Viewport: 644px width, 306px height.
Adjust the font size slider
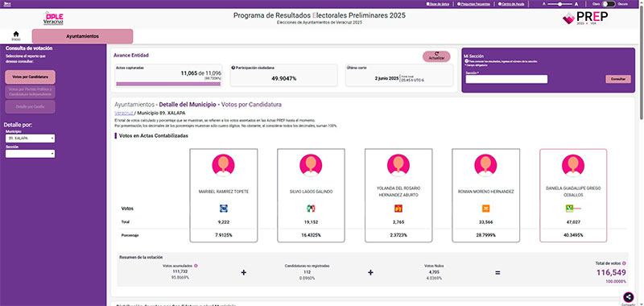click(x=559, y=4)
